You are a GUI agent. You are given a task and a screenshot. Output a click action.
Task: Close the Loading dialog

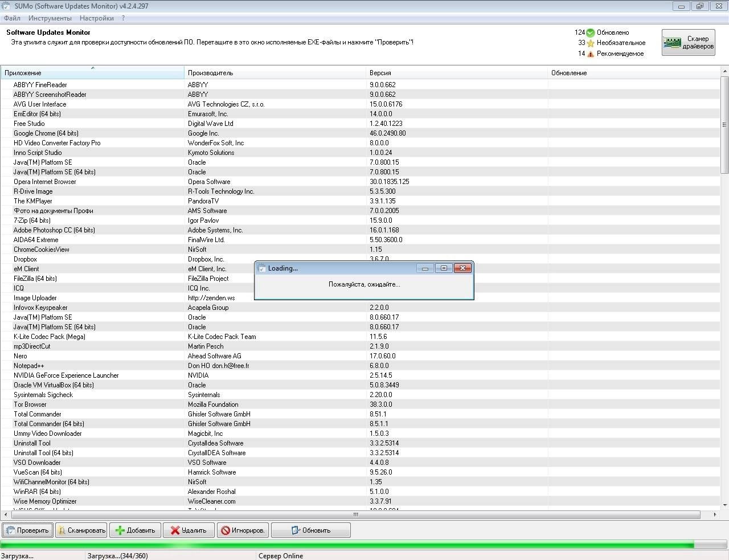point(462,268)
